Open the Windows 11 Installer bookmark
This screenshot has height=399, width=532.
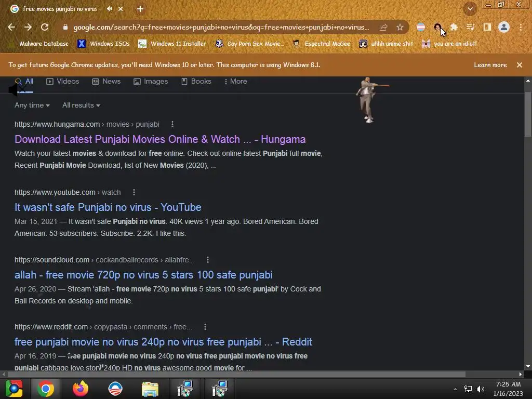[172, 44]
